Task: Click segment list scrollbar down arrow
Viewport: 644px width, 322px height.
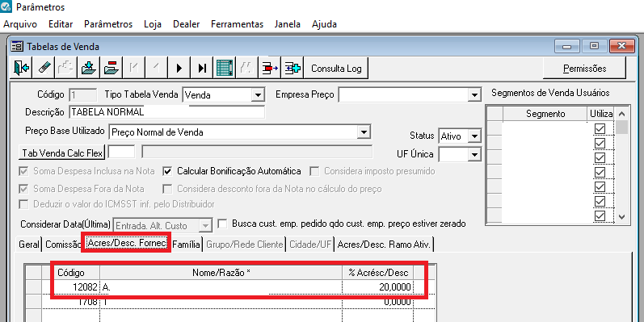Action: (622, 216)
